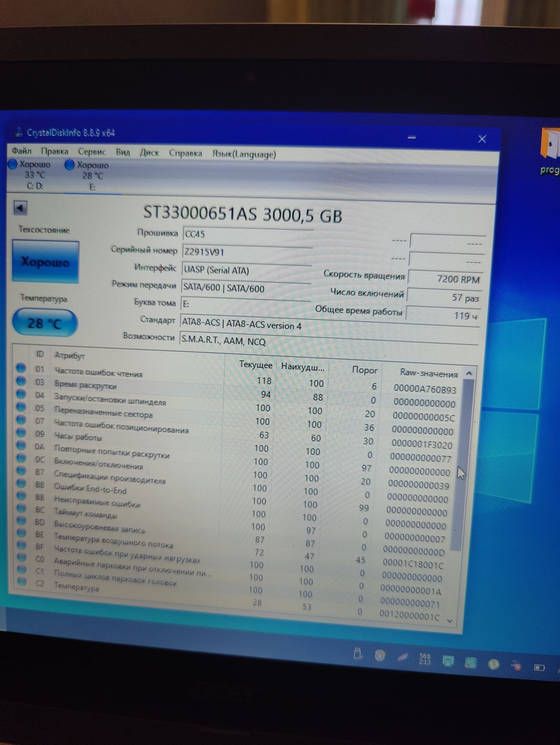Viewport: 560px width, 745px height.
Task: Click the Атрибут column header
Action: (x=70, y=355)
